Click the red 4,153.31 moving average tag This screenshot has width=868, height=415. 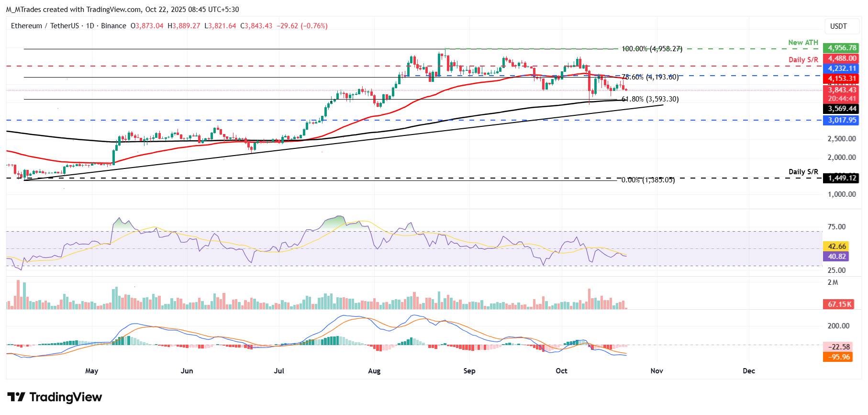coord(842,79)
